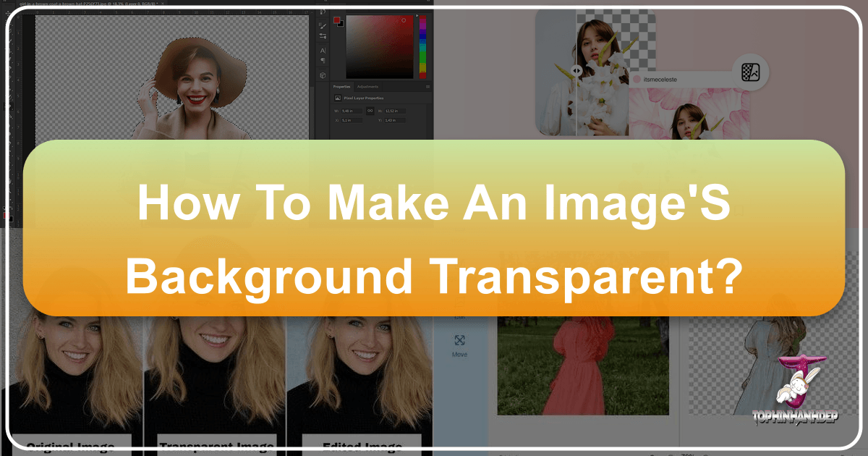
Task: Select the Type tool in the tool strip
Action: pyautogui.click(x=324, y=49)
